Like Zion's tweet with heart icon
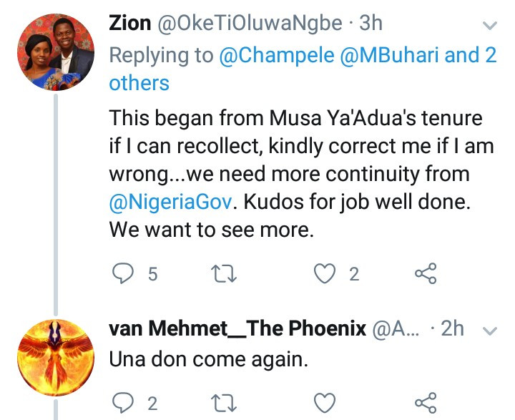The width and height of the screenshot is (515, 420). tap(325, 273)
